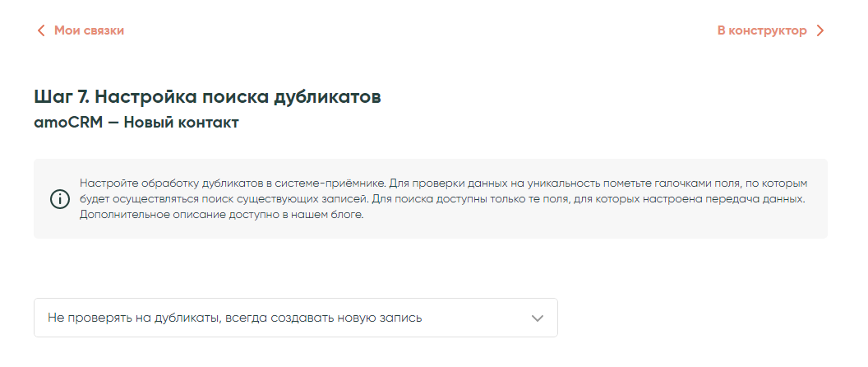This screenshot has height=367, width=868.
Task: Click the heading 'Шаг 7. Настройка поиска дубликатов'
Action: [207, 96]
